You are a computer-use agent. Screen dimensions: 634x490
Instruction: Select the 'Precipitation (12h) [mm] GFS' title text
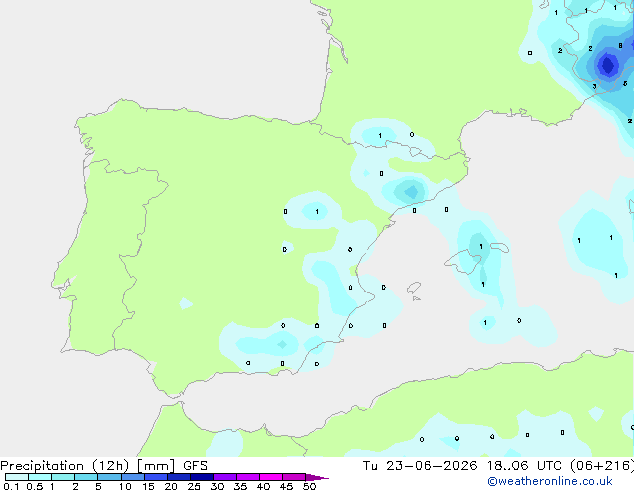click(x=104, y=466)
